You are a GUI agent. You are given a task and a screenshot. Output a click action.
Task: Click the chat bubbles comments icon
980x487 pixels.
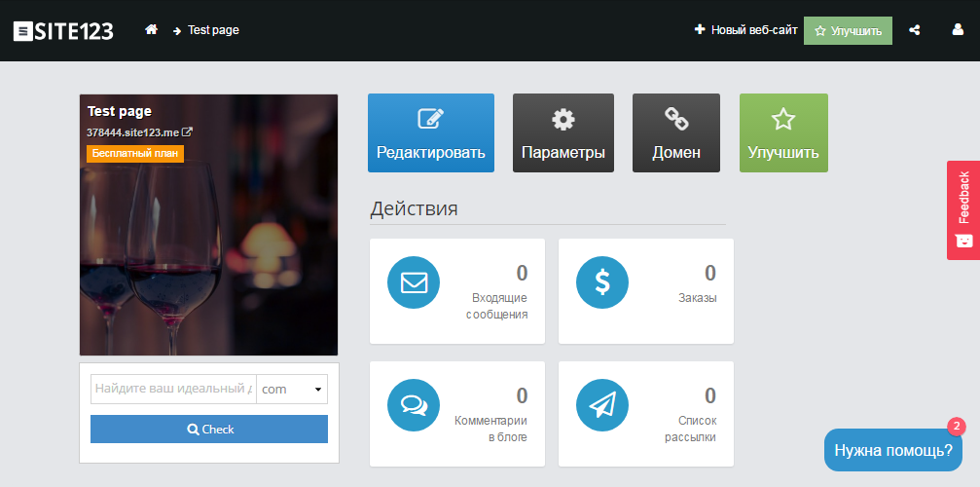click(414, 405)
